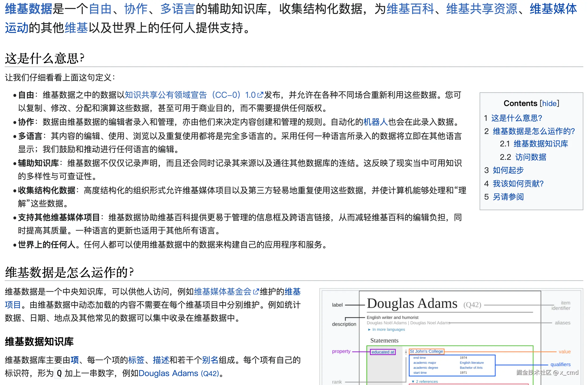Click 'St John's College' value in diagram
Screen dimensions: 588x385
[427, 352]
